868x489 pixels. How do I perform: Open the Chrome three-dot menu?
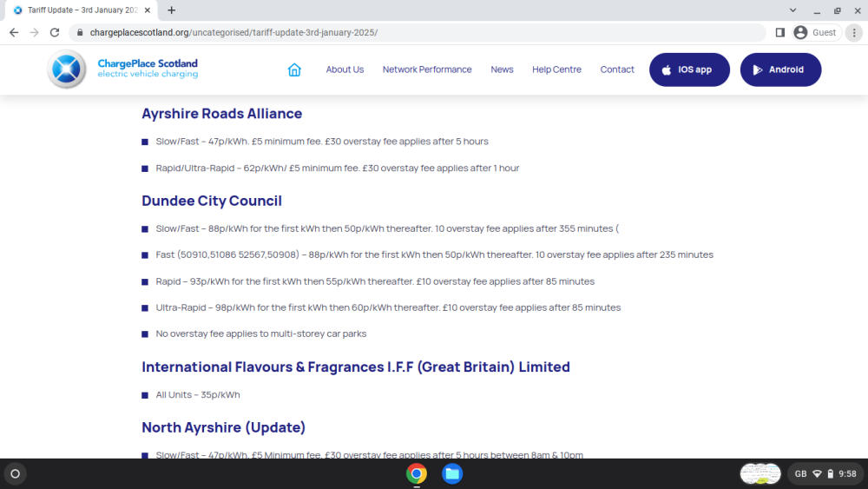coord(854,33)
